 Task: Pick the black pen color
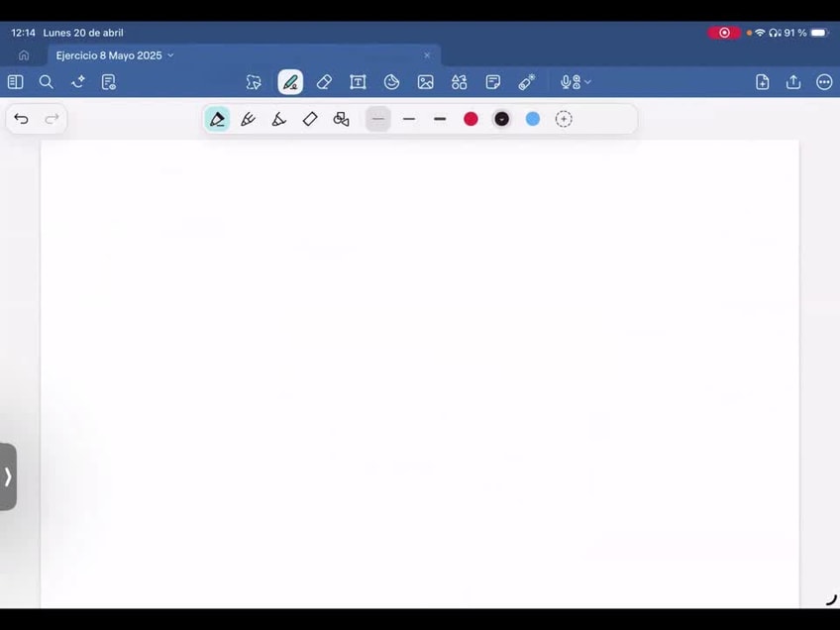(502, 119)
